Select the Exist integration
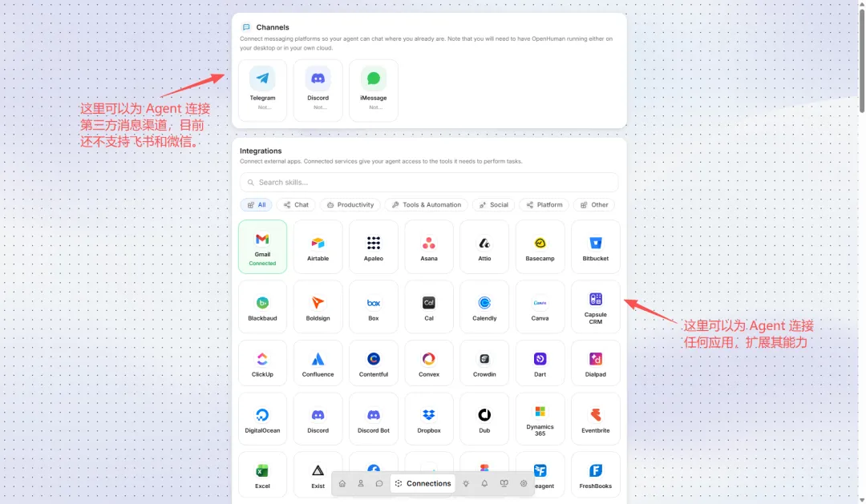The width and height of the screenshot is (866, 504). pos(318,474)
